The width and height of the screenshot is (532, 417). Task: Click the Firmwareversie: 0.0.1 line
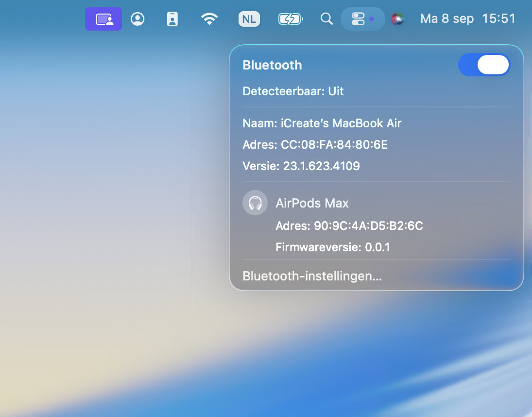click(x=333, y=247)
